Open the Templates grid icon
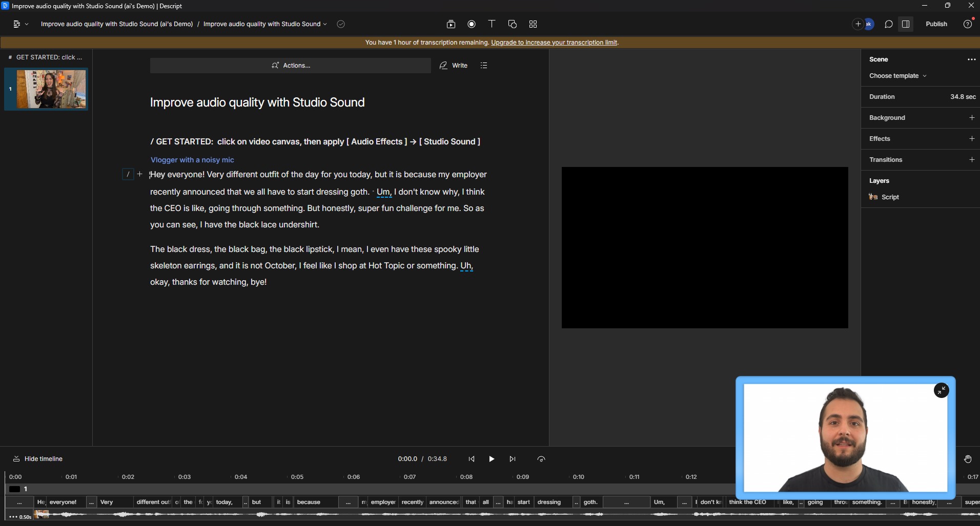The image size is (980, 526). tap(533, 24)
